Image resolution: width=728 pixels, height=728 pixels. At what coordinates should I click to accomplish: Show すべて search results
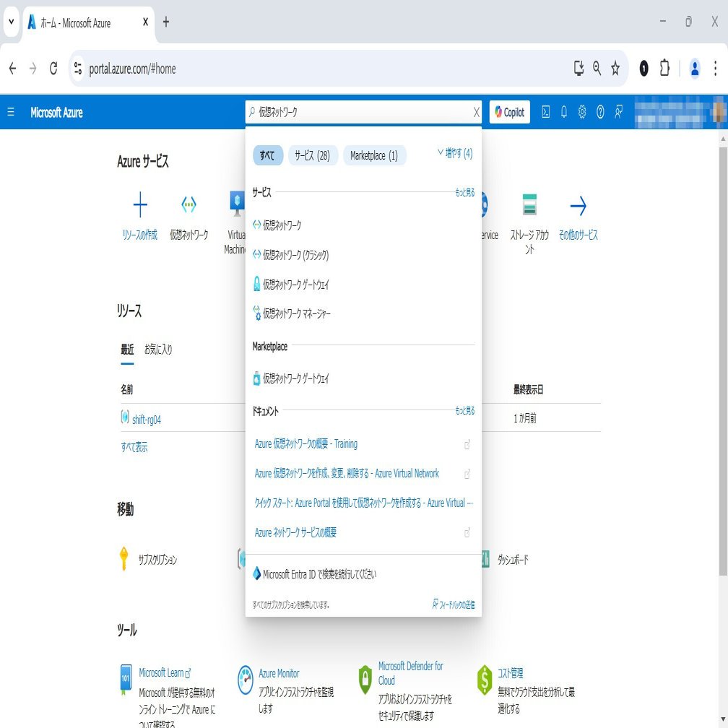(x=267, y=155)
